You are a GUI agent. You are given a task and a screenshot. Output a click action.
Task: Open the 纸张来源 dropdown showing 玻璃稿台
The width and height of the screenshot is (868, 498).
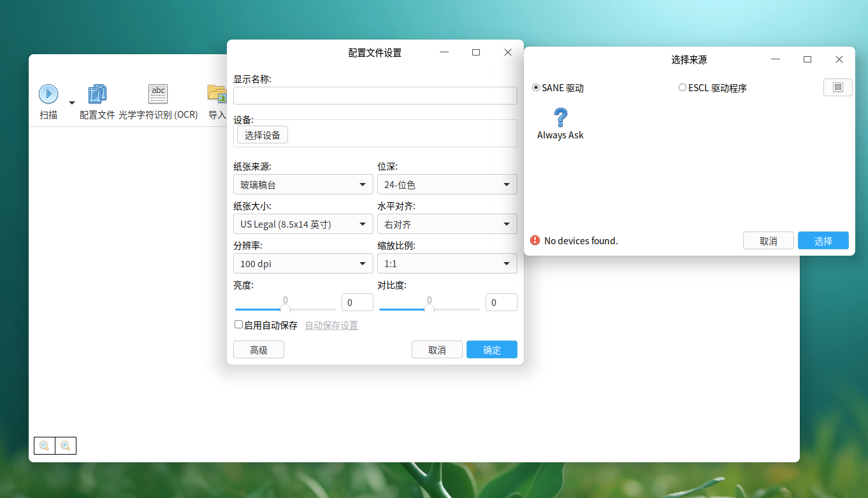click(x=303, y=185)
